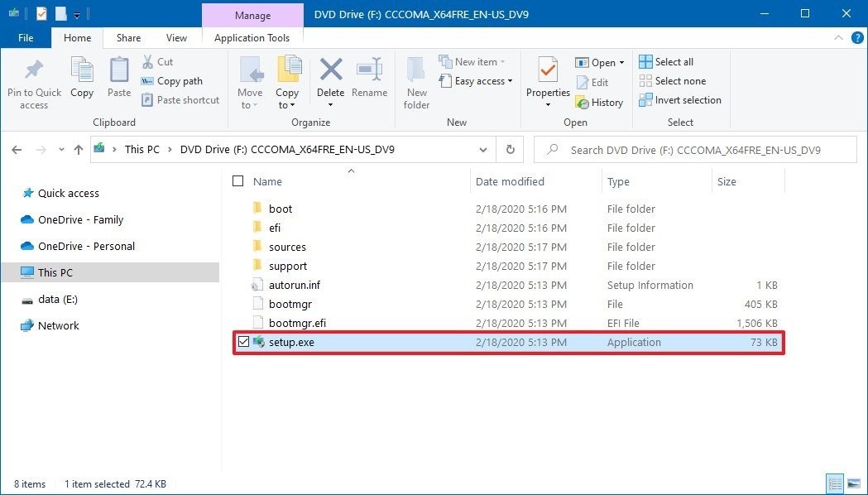
Task: Select data (E:) drive in sidebar
Action: click(58, 299)
